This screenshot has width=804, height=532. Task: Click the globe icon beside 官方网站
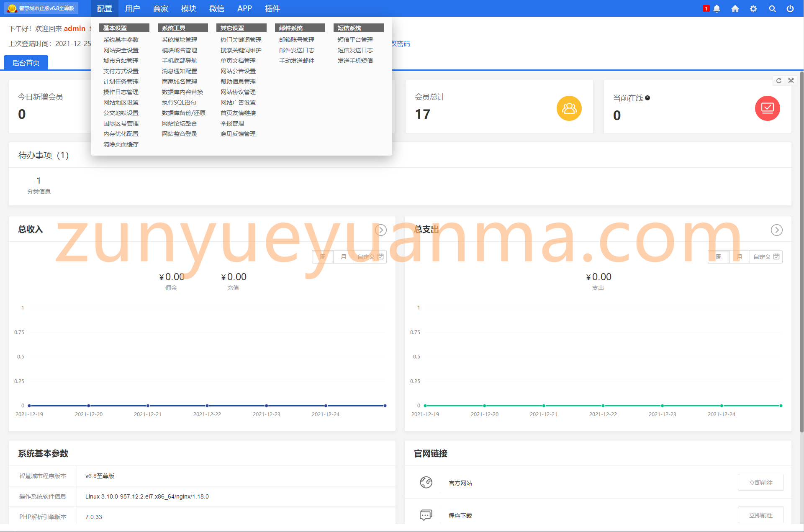click(x=426, y=482)
